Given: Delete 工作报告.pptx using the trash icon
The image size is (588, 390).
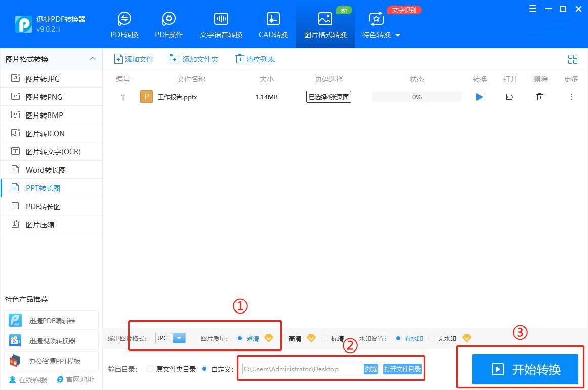Looking at the screenshot, I should pos(539,97).
